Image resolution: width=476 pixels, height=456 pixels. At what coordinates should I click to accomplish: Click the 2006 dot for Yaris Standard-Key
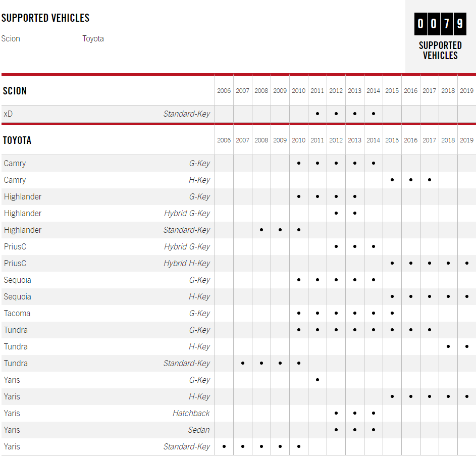[x=224, y=446]
